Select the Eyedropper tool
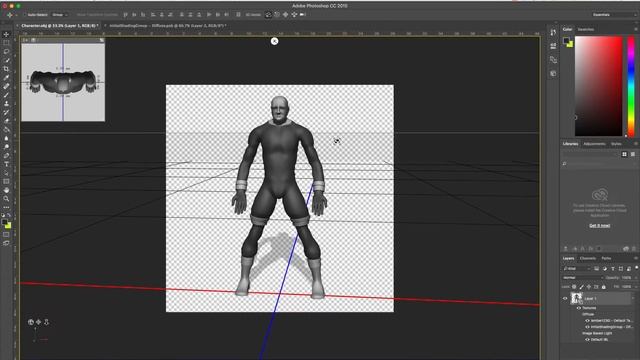Screen dimensions: 640x360 [6, 78]
